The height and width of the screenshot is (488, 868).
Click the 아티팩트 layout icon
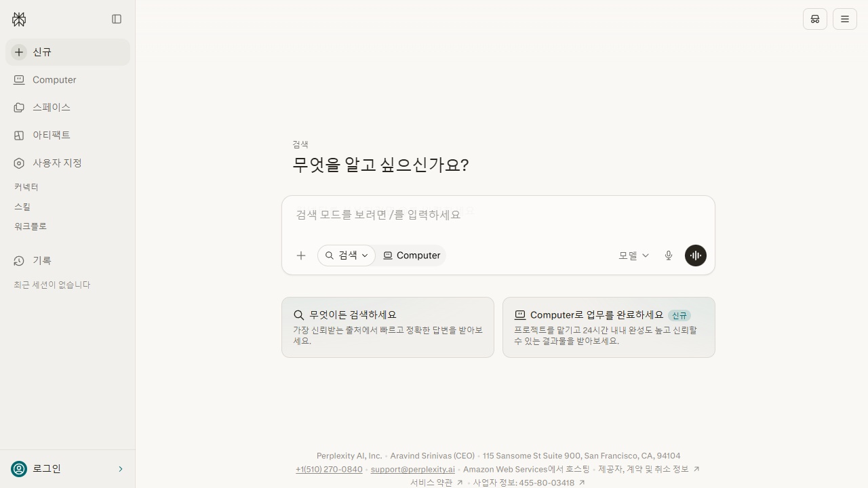[19, 136]
